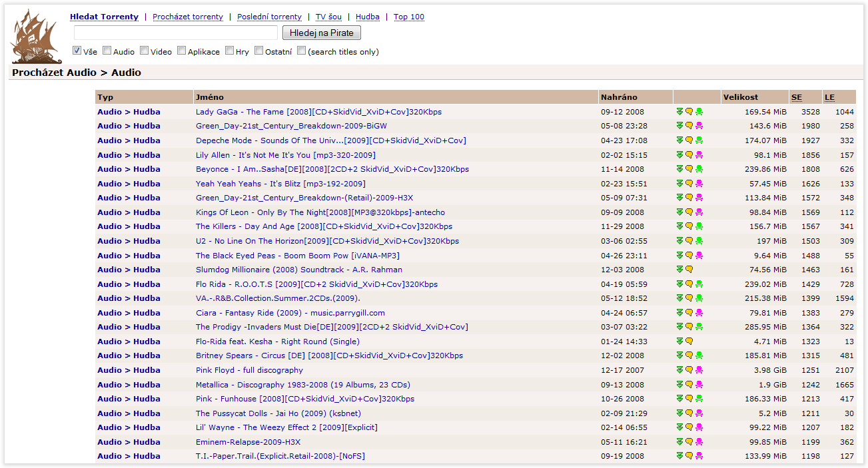The image size is (868, 468).
Task: Tick the Video filter checkbox
Action: [144, 51]
